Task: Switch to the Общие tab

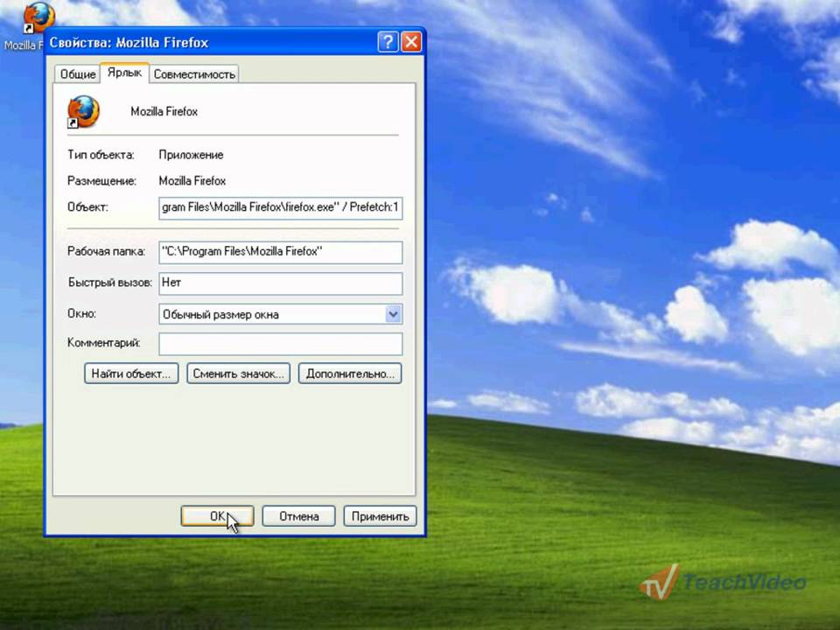Action: pos(78,73)
